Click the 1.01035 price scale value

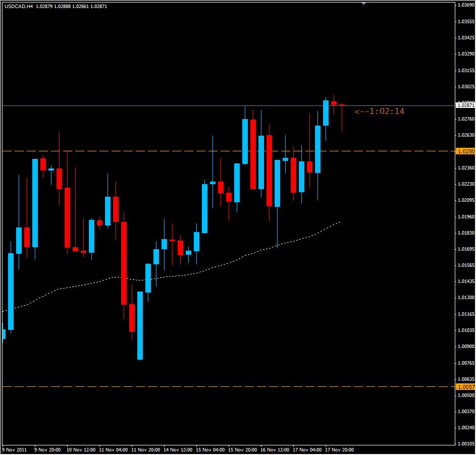click(466, 330)
